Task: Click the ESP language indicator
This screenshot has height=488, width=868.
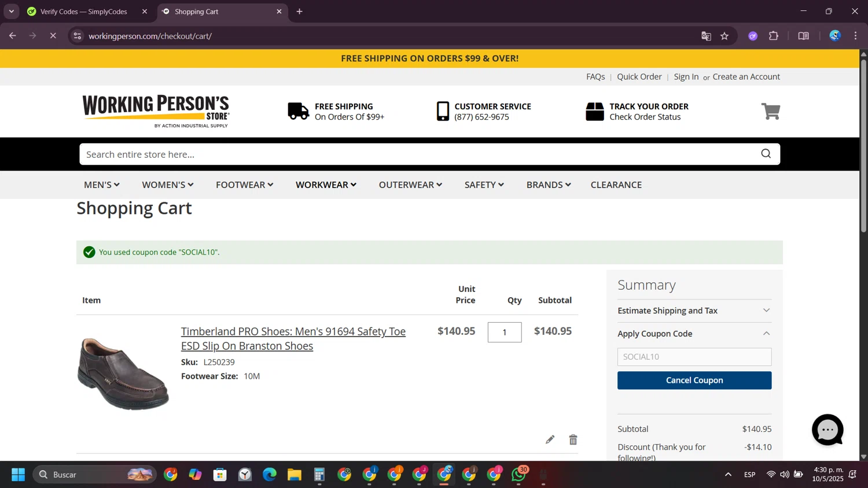Action: pyautogui.click(x=750, y=475)
